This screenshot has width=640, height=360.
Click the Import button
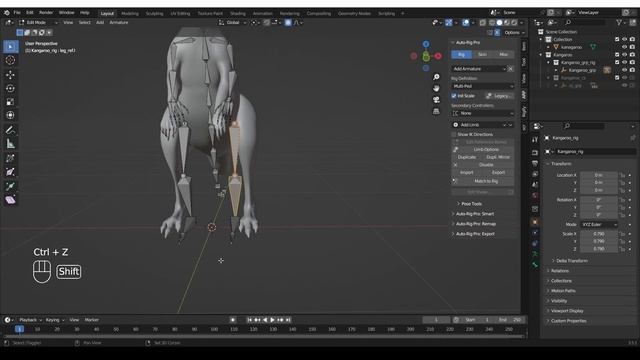(467, 173)
